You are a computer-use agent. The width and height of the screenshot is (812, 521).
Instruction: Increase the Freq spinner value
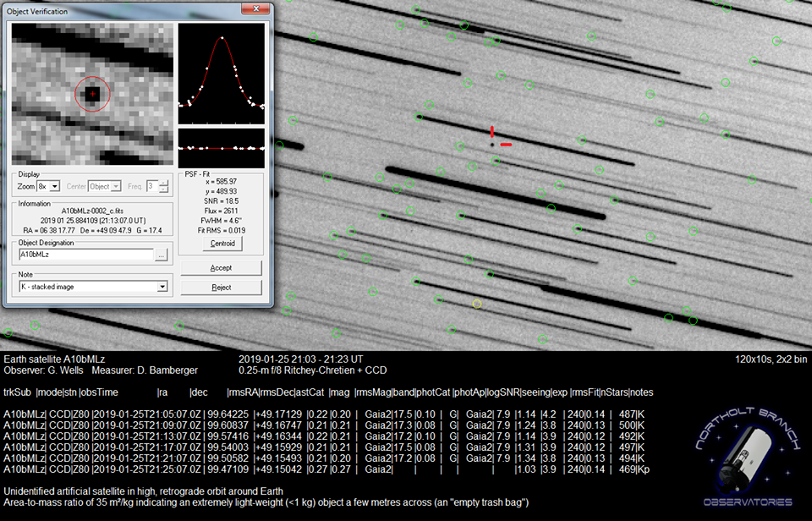[x=162, y=183]
